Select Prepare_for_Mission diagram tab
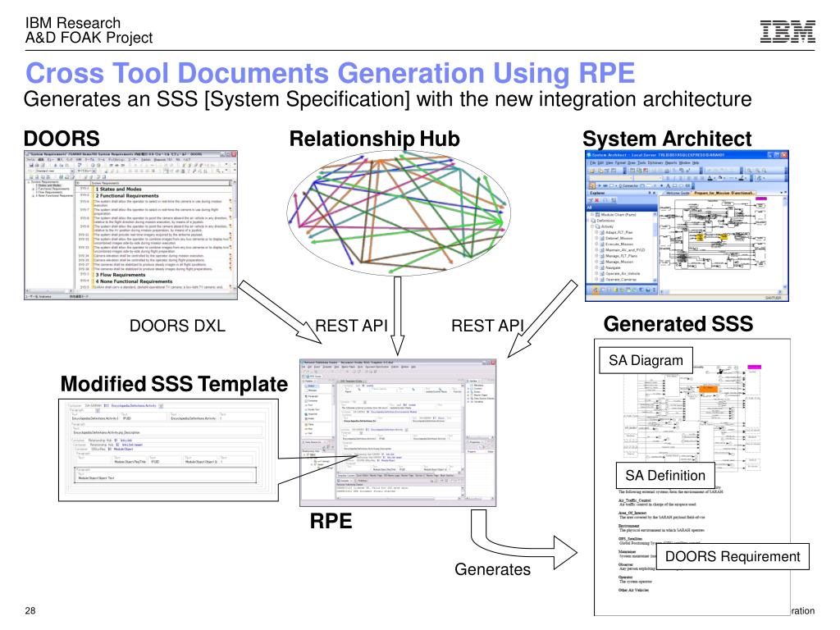This screenshot has height=630, width=840. (724, 194)
